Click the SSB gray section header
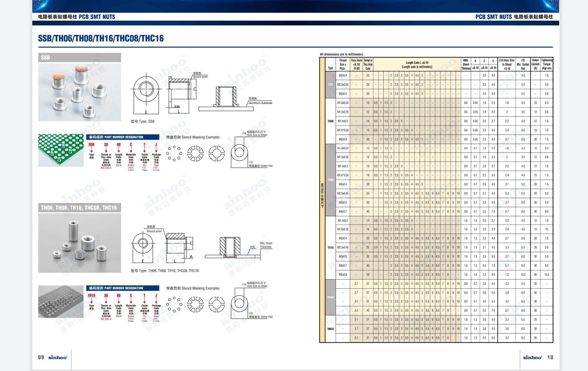 coord(80,58)
